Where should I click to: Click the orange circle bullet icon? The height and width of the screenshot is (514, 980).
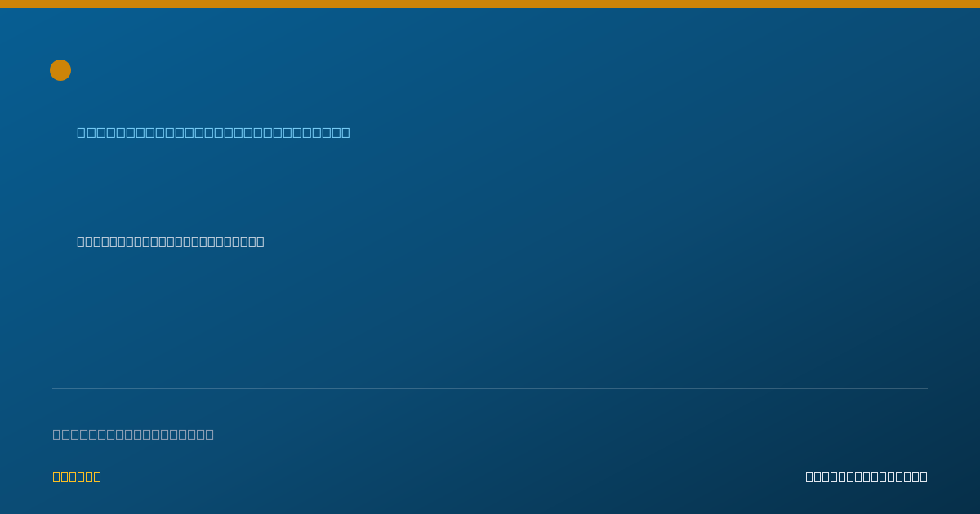[x=60, y=70]
